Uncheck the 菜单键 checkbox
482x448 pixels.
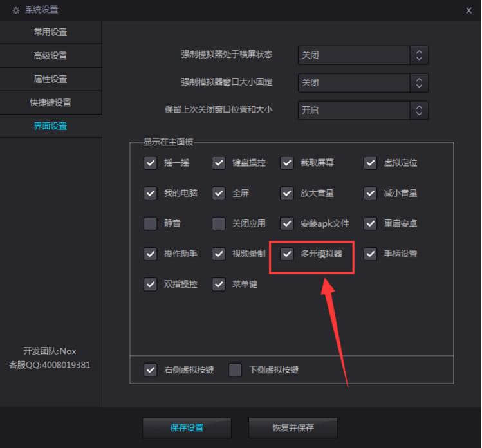219,284
